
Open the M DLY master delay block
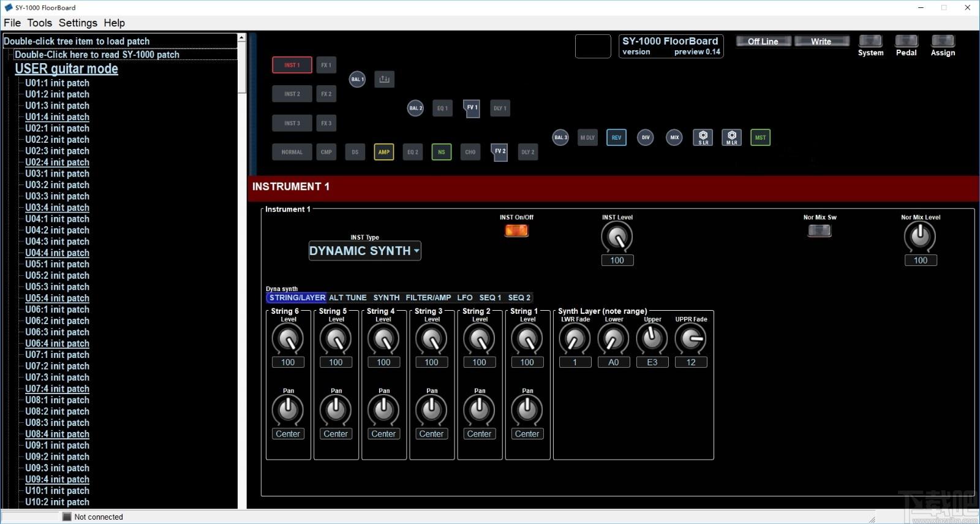(587, 137)
